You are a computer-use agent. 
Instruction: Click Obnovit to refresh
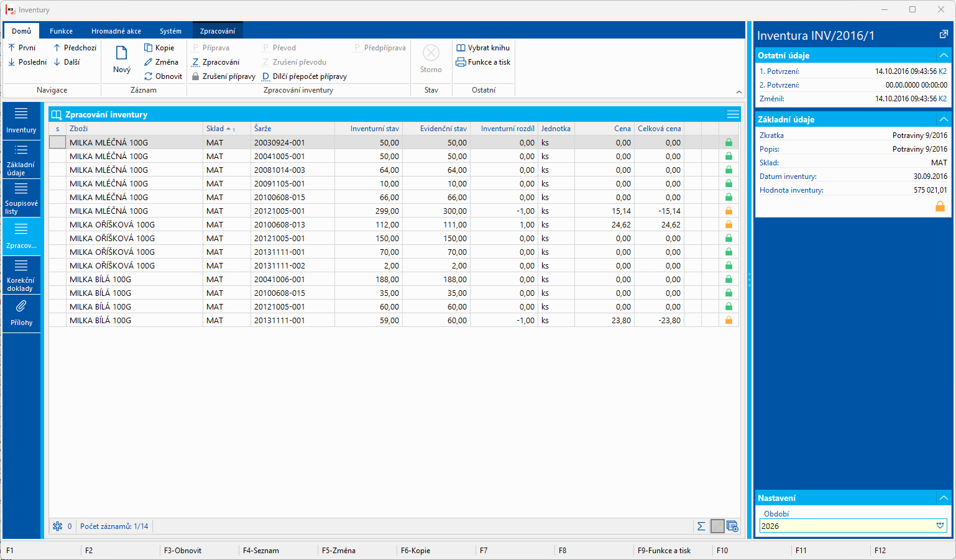point(163,76)
